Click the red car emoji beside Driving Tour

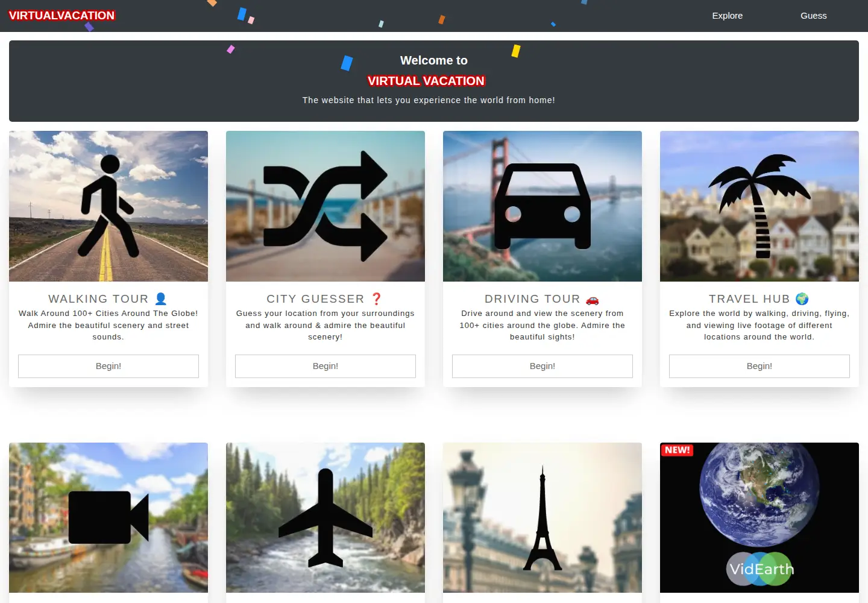(593, 299)
